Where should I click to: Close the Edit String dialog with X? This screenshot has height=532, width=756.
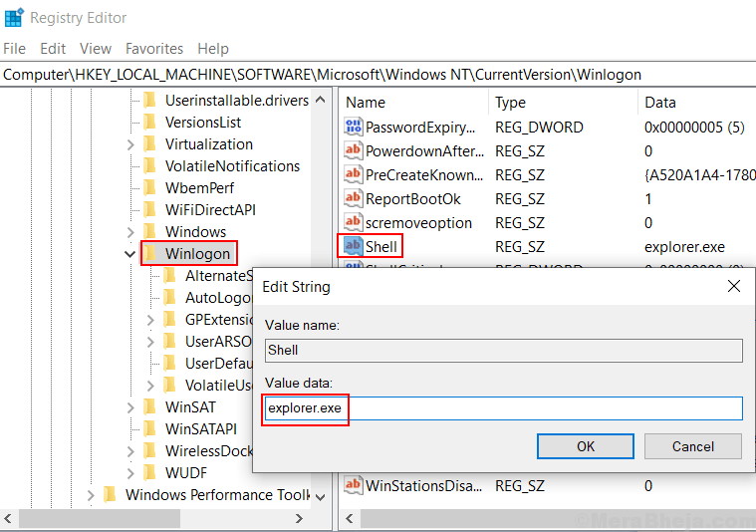click(x=734, y=286)
